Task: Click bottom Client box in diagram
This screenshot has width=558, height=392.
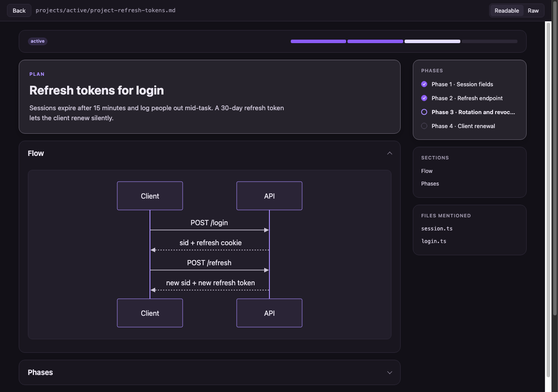Action: point(150,313)
